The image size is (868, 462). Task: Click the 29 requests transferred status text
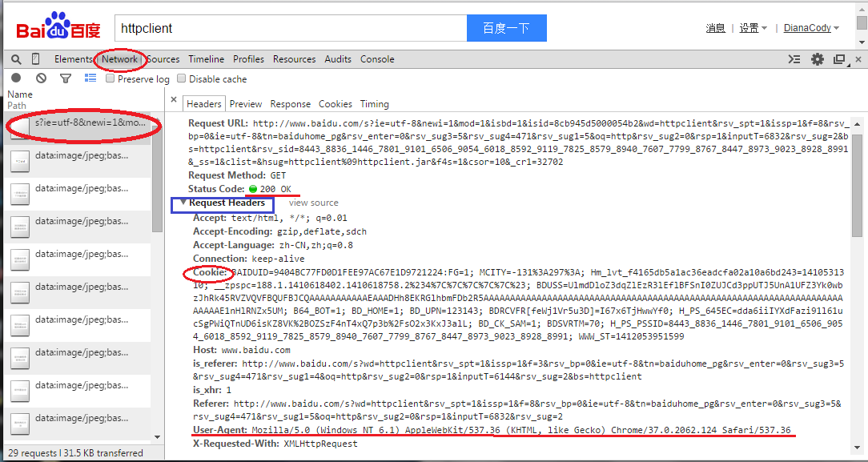tap(75, 453)
